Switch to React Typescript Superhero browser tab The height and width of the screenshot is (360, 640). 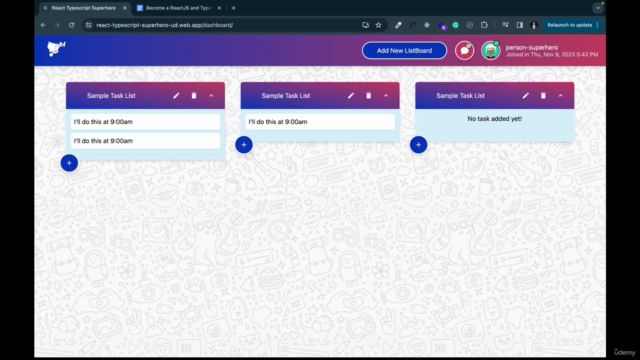pos(84,8)
